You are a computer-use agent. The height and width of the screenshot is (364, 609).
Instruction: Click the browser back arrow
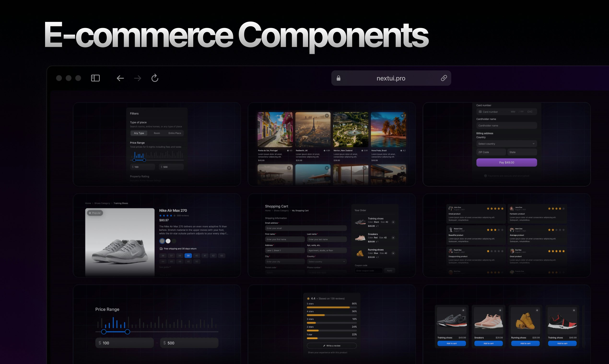pyautogui.click(x=120, y=78)
